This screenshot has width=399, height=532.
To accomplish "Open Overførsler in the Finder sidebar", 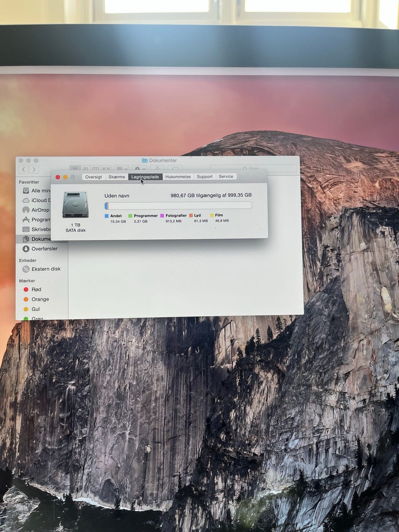I will (40, 249).
